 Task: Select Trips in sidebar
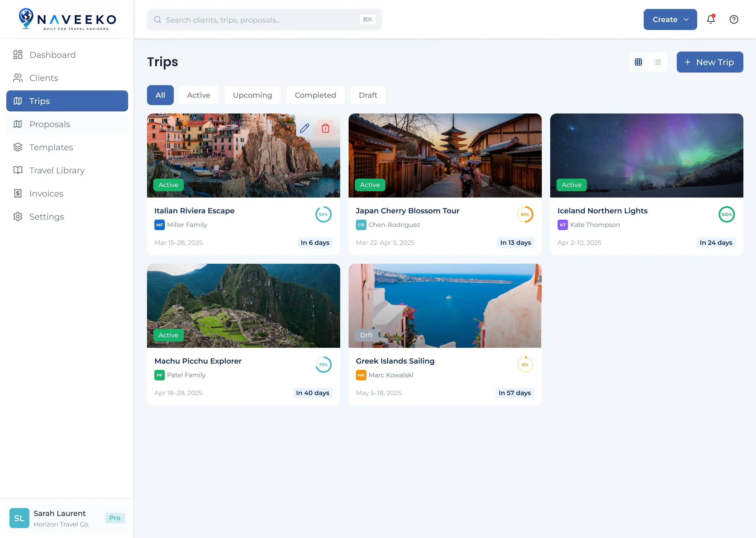(67, 101)
